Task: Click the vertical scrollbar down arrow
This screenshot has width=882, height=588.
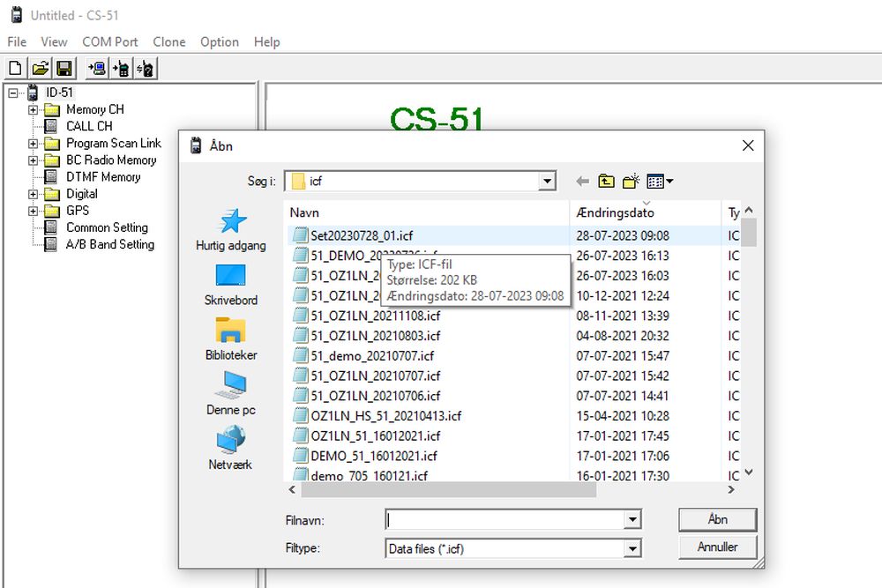Action: click(749, 473)
